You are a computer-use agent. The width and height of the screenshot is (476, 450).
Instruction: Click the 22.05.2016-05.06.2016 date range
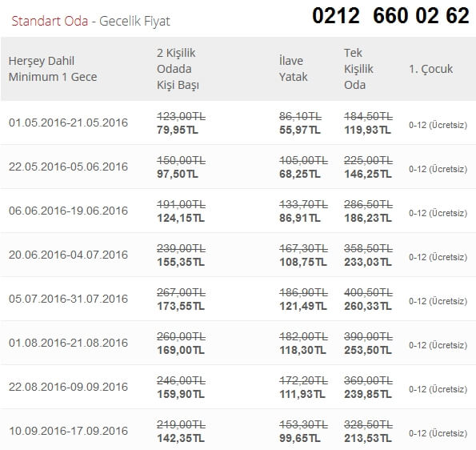[x=68, y=167]
